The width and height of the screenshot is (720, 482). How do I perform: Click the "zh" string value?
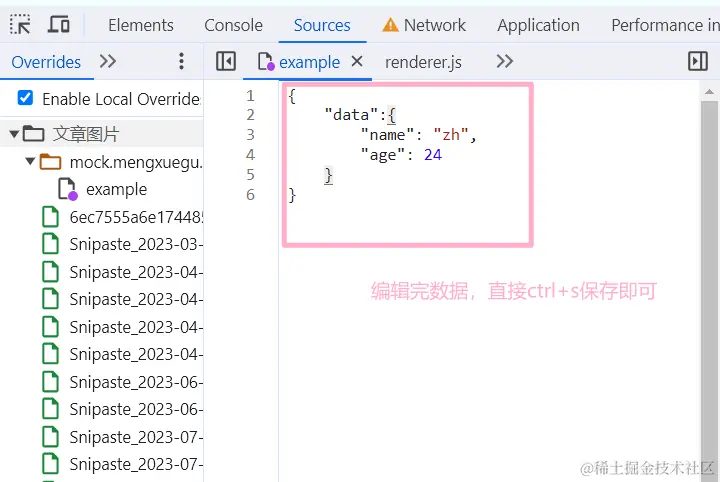(451, 135)
